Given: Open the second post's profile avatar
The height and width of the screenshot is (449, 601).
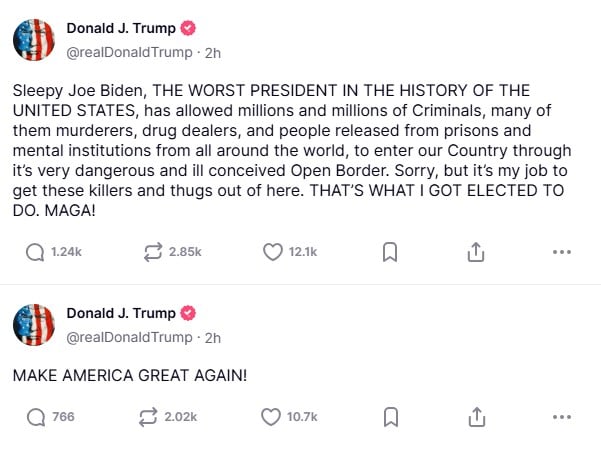Looking at the screenshot, I should pyautogui.click(x=34, y=325).
